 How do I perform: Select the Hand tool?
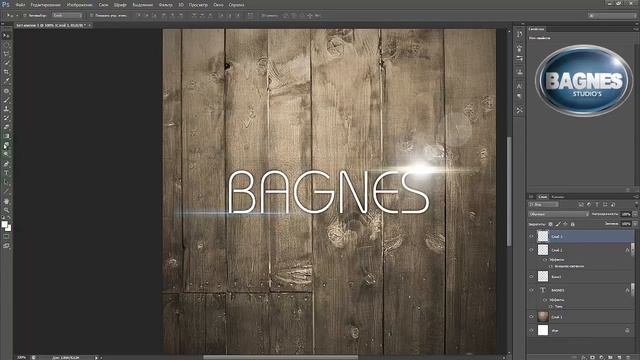(x=6, y=201)
